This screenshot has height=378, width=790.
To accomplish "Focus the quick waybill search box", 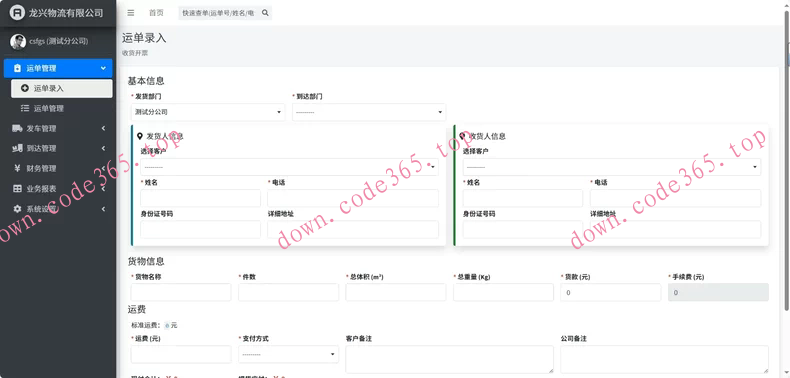I will click(x=219, y=13).
